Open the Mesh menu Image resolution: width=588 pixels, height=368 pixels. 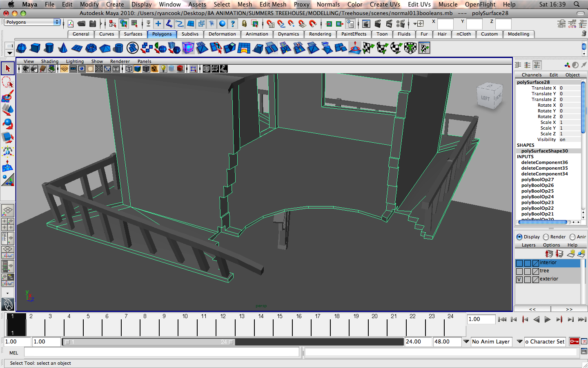pos(245,4)
